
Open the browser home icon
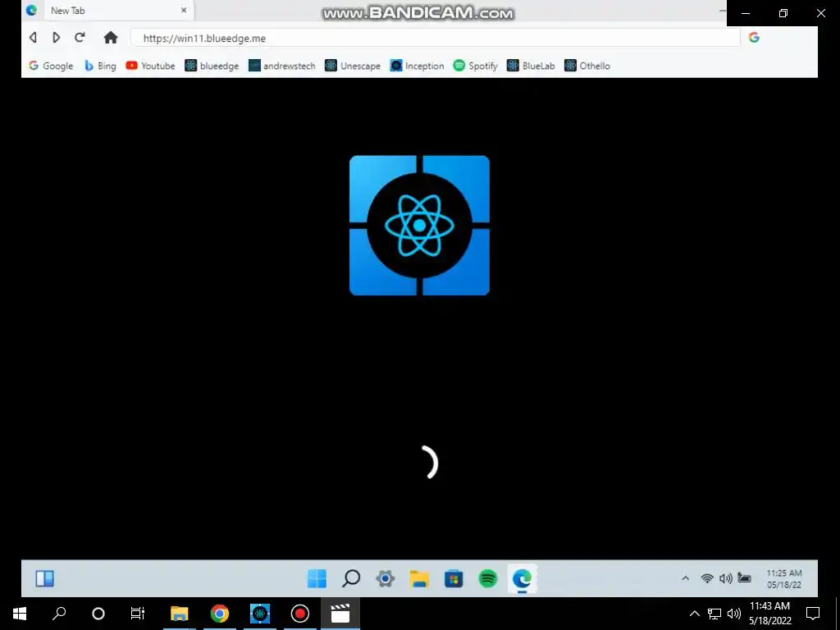click(x=111, y=38)
